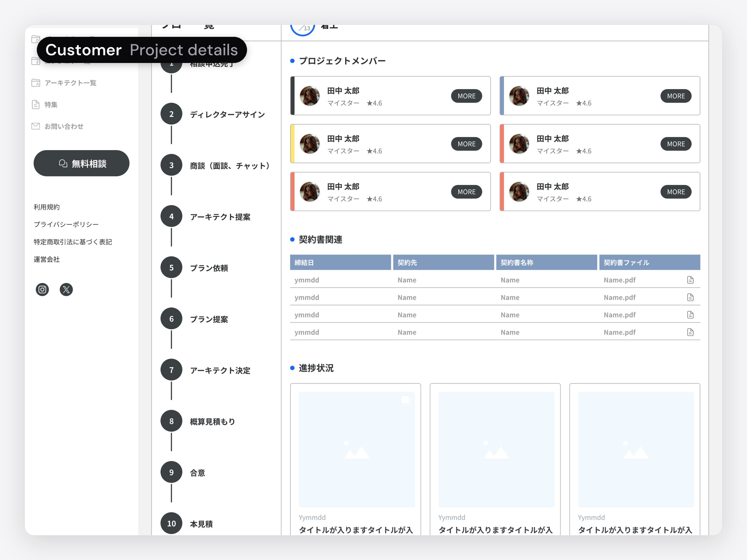Click 契約書ファイル column header
The image size is (747, 560).
(649, 262)
